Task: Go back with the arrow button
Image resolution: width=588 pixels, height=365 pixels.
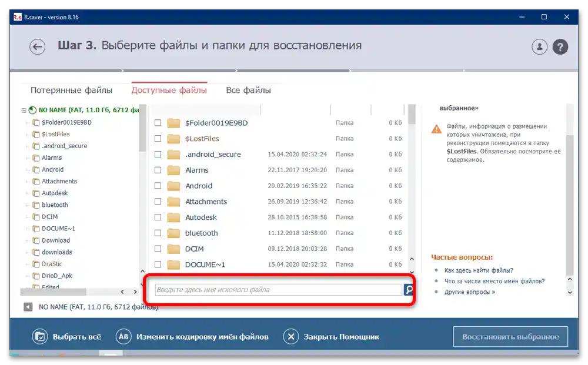Action: pyautogui.click(x=38, y=47)
